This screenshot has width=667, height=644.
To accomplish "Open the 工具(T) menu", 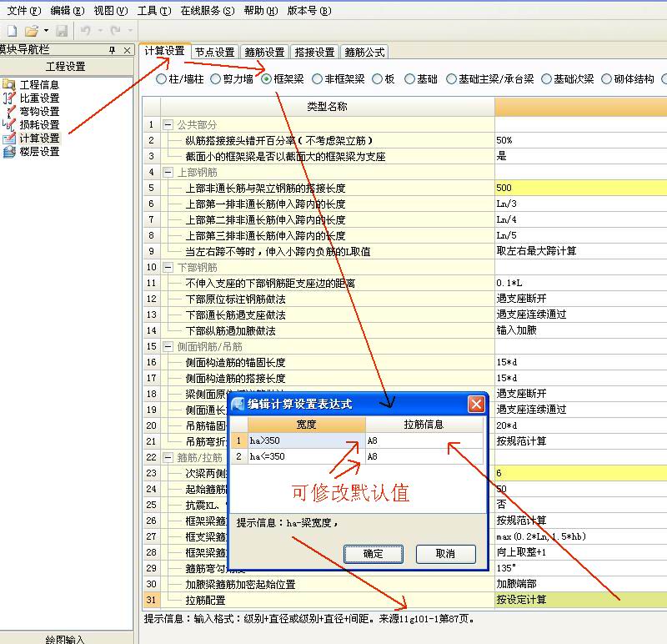I will coord(154,11).
